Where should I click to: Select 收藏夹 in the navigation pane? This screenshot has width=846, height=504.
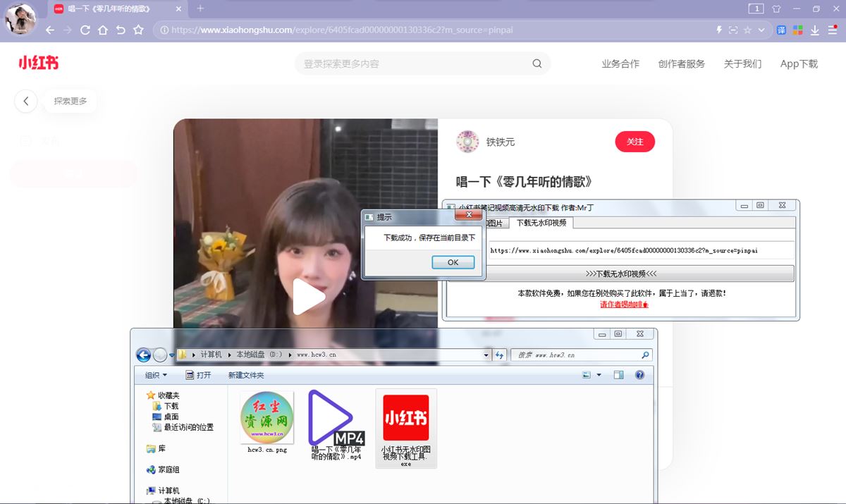point(163,395)
